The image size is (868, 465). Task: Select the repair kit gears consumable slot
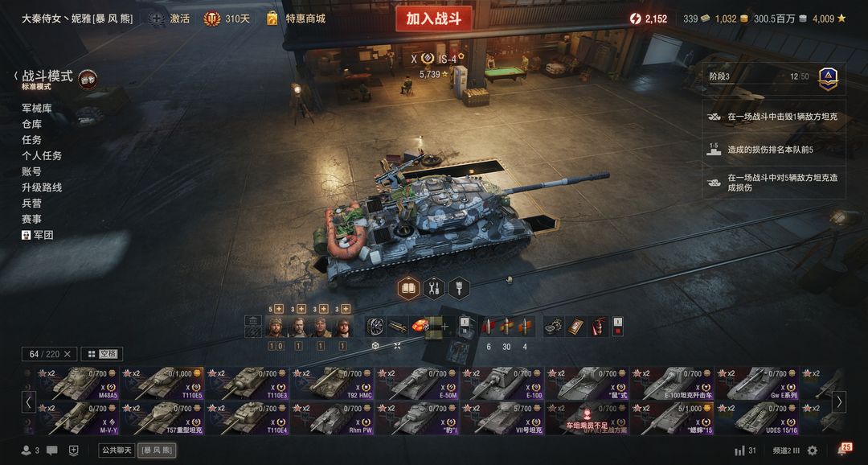click(552, 327)
